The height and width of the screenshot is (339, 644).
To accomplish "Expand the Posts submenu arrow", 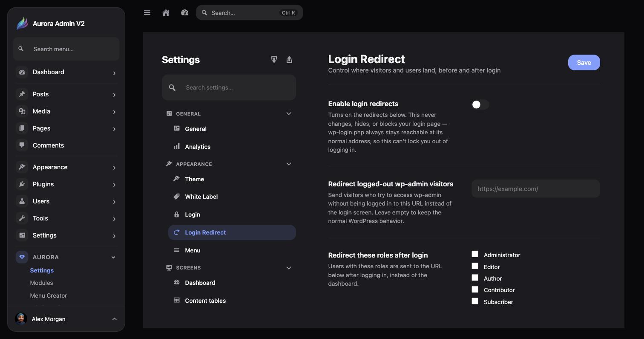I will click(x=114, y=95).
